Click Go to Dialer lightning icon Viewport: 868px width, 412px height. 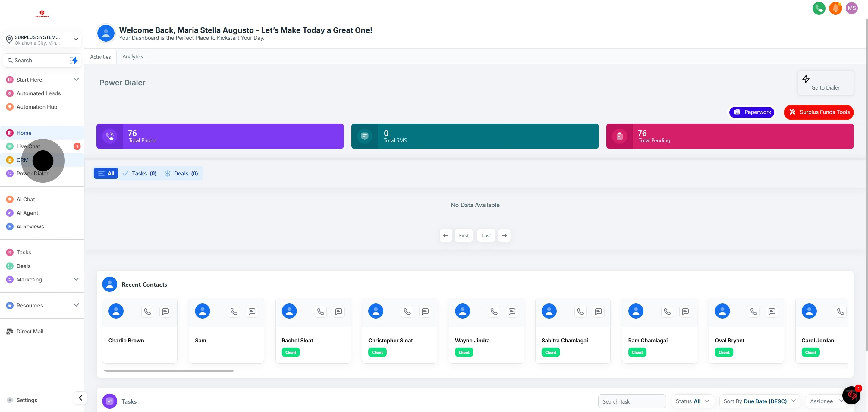pyautogui.click(x=806, y=79)
